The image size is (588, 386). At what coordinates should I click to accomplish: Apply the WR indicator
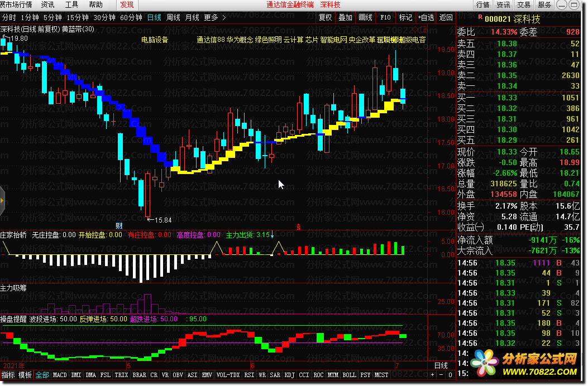pos(262,375)
